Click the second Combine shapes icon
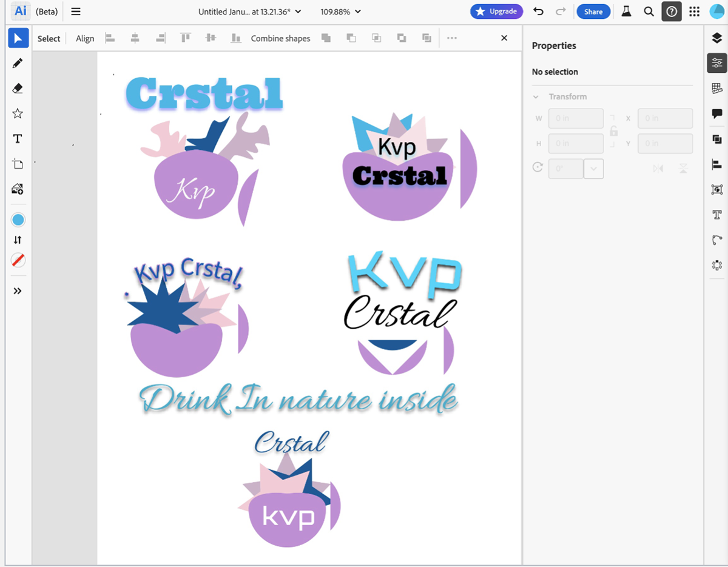 pyautogui.click(x=351, y=38)
